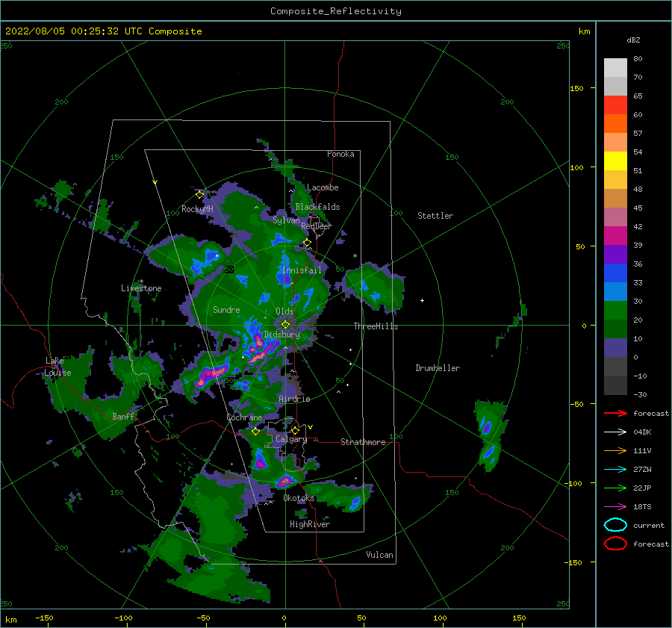Pick the red 60-65 dBZ color band

[615, 105]
